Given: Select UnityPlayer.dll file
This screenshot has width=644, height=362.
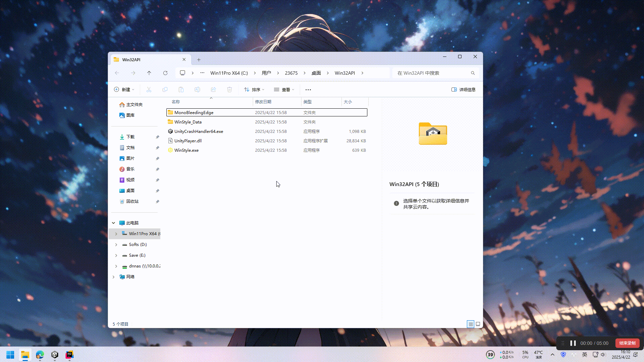Looking at the screenshot, I should tap(267, 141).
